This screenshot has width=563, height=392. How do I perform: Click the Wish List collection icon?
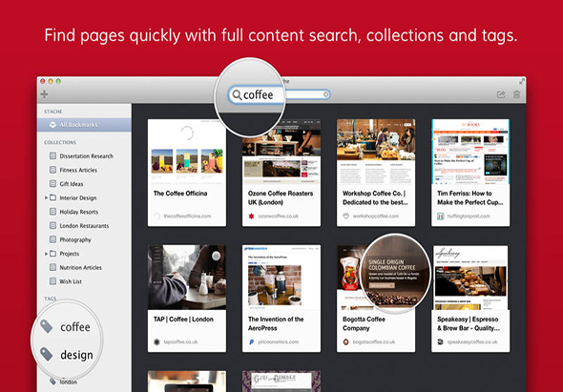[52, 281]
